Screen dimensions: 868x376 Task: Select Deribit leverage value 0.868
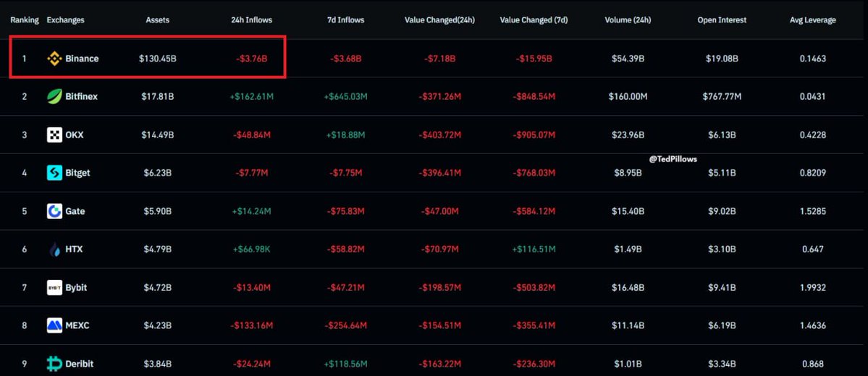813,364
